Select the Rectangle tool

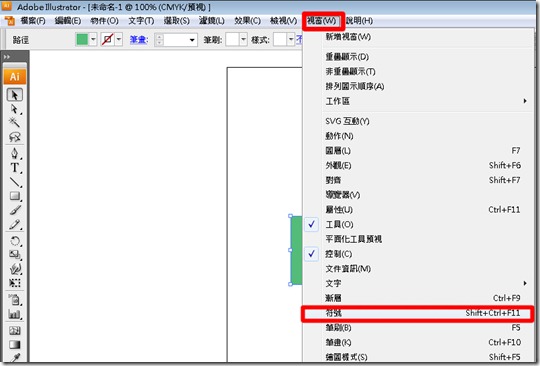tap(15, 196)
